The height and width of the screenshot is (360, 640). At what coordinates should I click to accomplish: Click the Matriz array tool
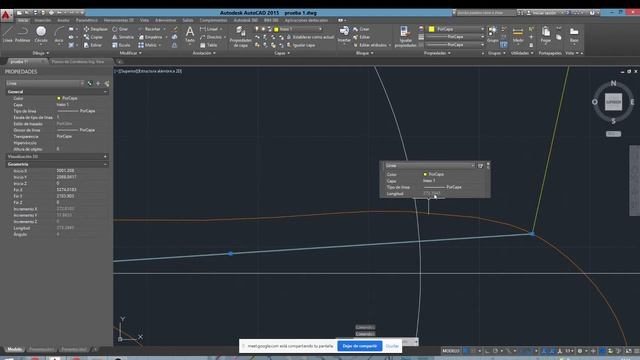[147, 45]
